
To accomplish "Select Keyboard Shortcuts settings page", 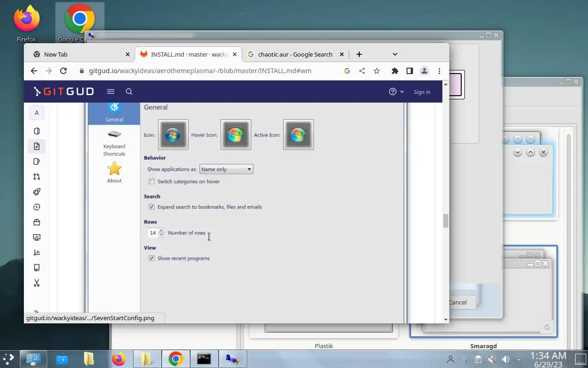I will [x=114, y=143].
